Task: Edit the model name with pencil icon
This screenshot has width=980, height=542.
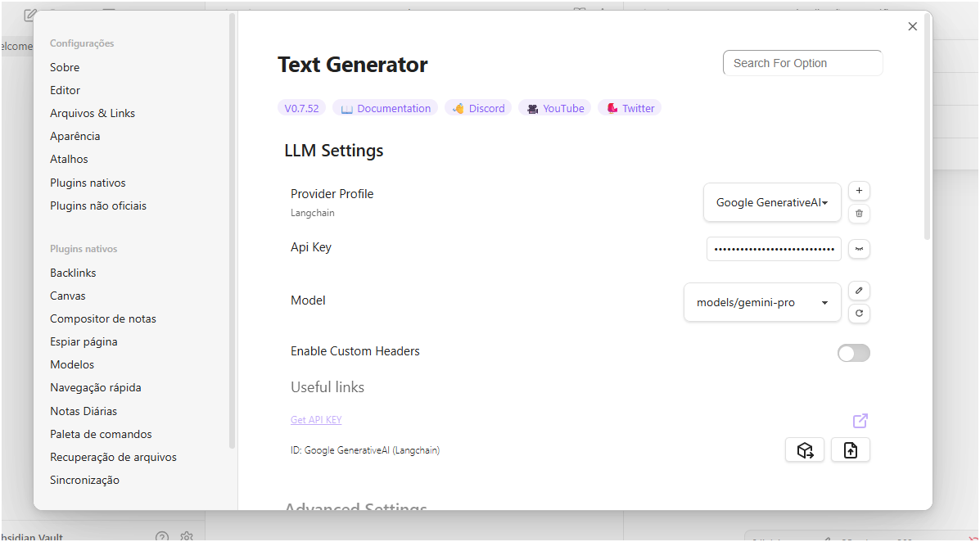Action: [859, 291]
